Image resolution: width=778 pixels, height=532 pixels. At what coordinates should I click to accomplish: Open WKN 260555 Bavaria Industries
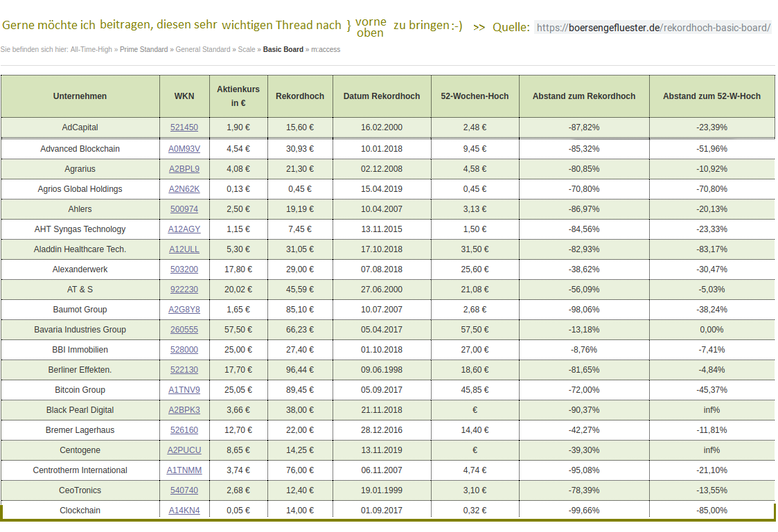point(184,330)
